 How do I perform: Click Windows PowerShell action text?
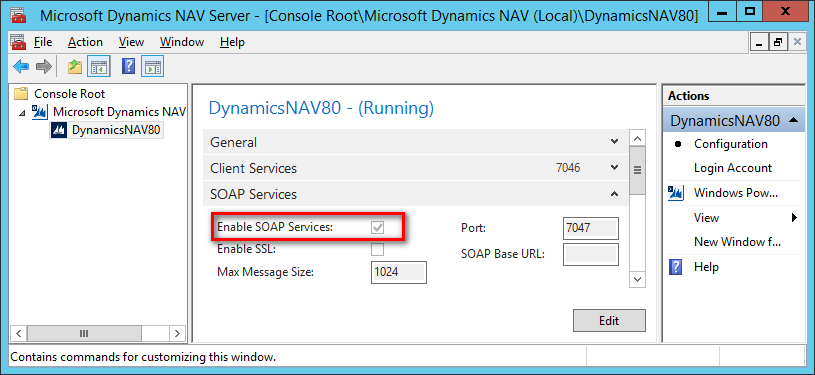(x=736, y=193)
